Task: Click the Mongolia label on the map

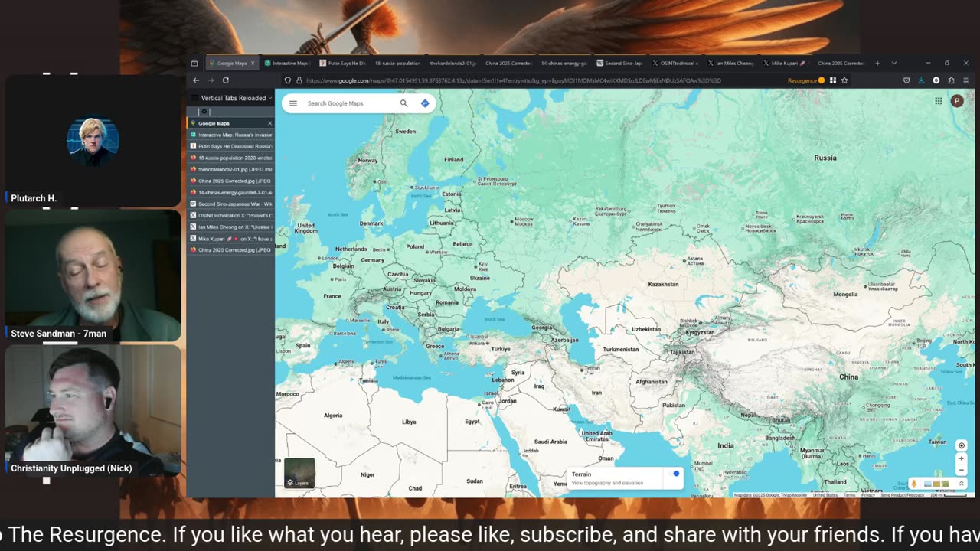Action: point(845,295)
